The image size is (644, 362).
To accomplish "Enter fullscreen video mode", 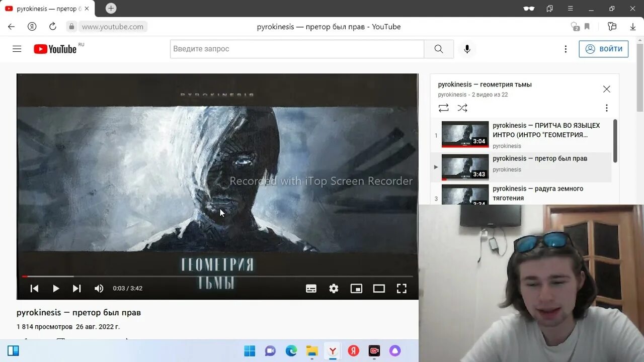I will coord(401,289).
